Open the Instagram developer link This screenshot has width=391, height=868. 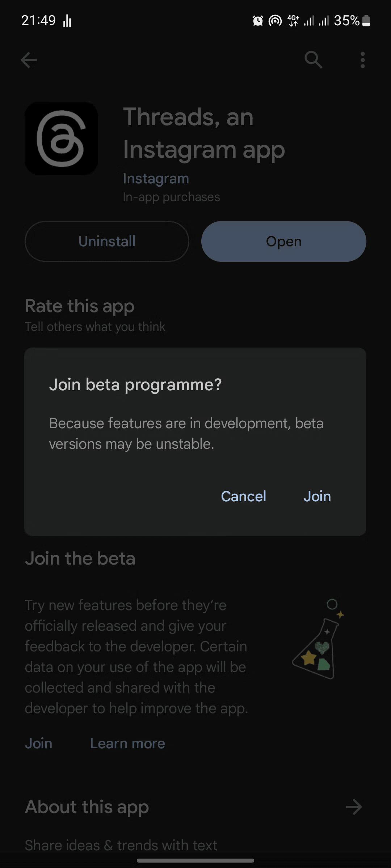pyautogui.click(x=156, y=179)
